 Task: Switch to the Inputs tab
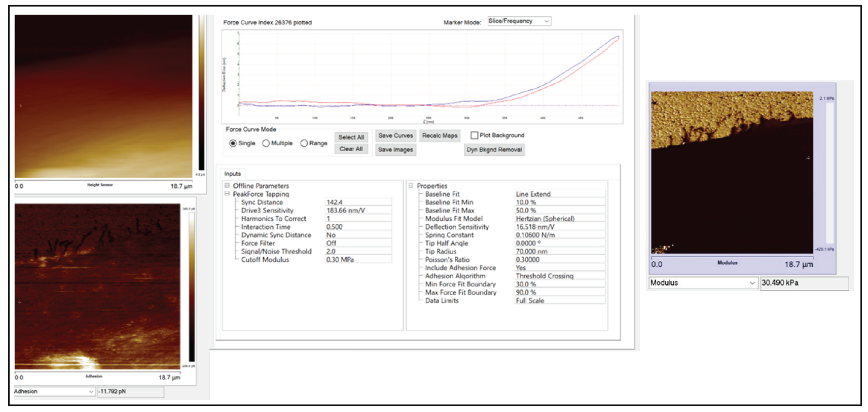coord(233,174)
